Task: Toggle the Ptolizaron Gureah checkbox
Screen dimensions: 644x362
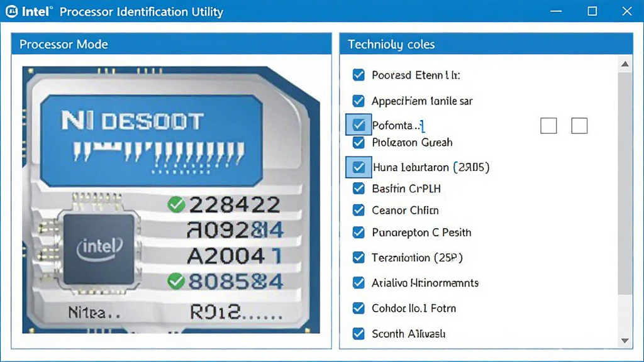Action: click(358, 143)
